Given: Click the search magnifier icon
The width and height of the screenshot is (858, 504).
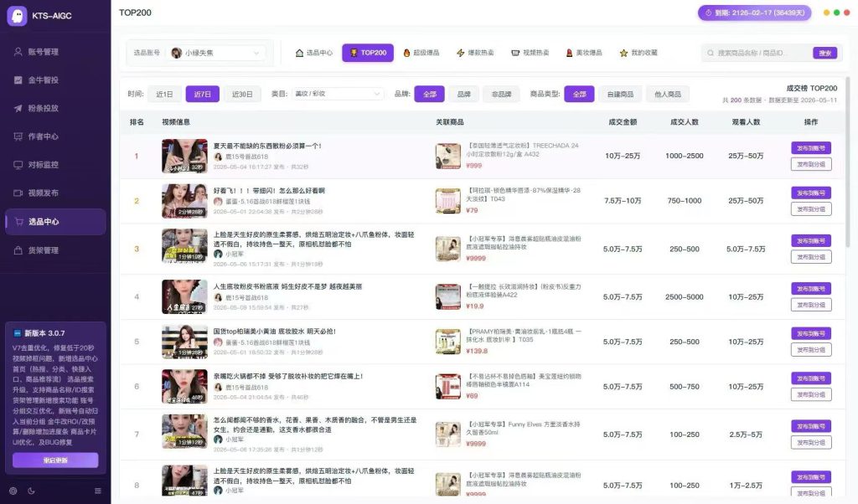Looking at the screenshot, I should 711,53.
